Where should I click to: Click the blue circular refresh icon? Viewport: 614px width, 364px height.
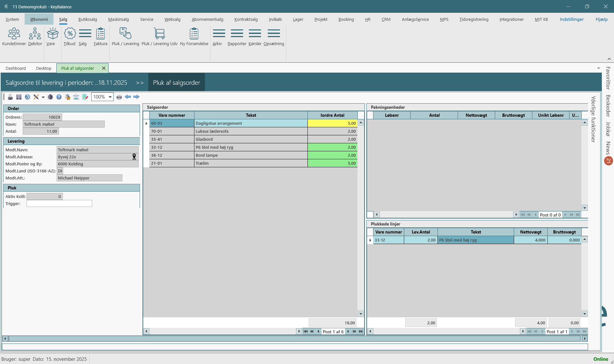(28, 97)
